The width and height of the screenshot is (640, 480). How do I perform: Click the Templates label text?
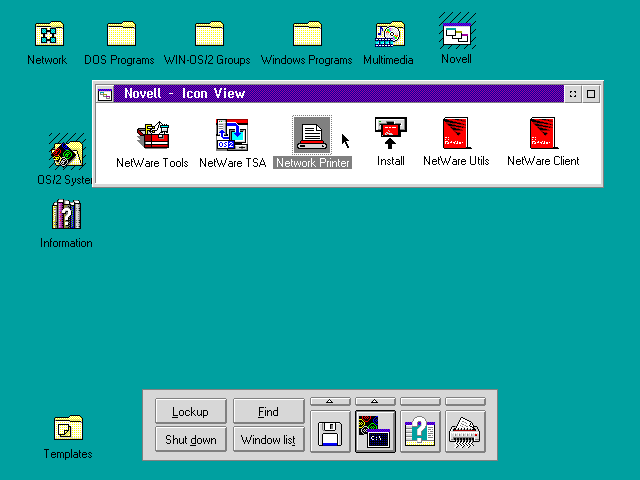[x=68, y=454]
